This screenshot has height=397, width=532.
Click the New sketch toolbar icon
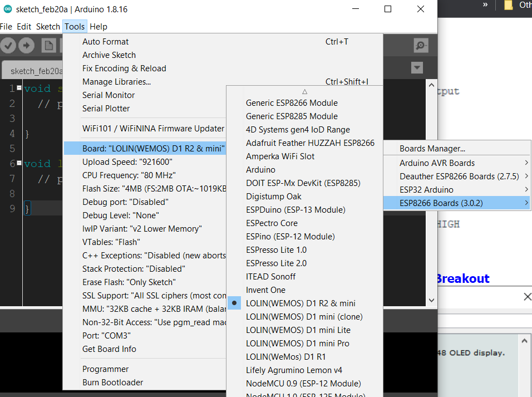point(49,46)
